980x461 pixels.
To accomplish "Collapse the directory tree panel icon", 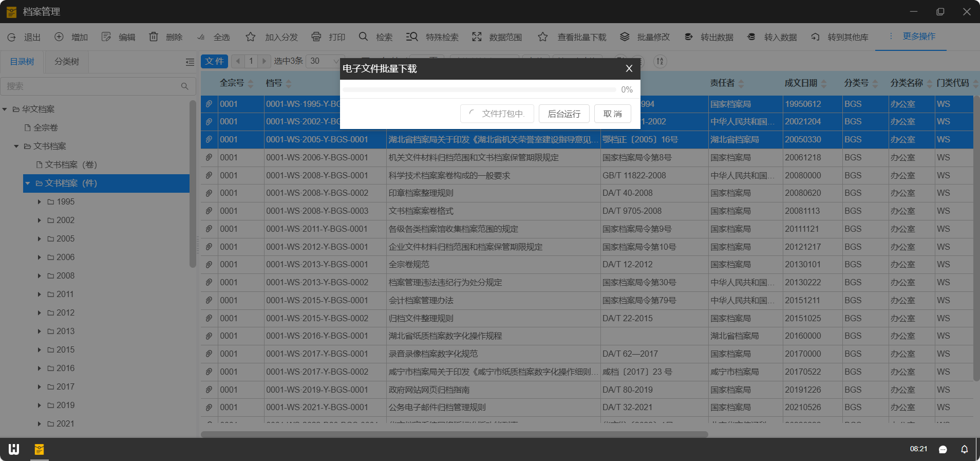I will (190, 62).
